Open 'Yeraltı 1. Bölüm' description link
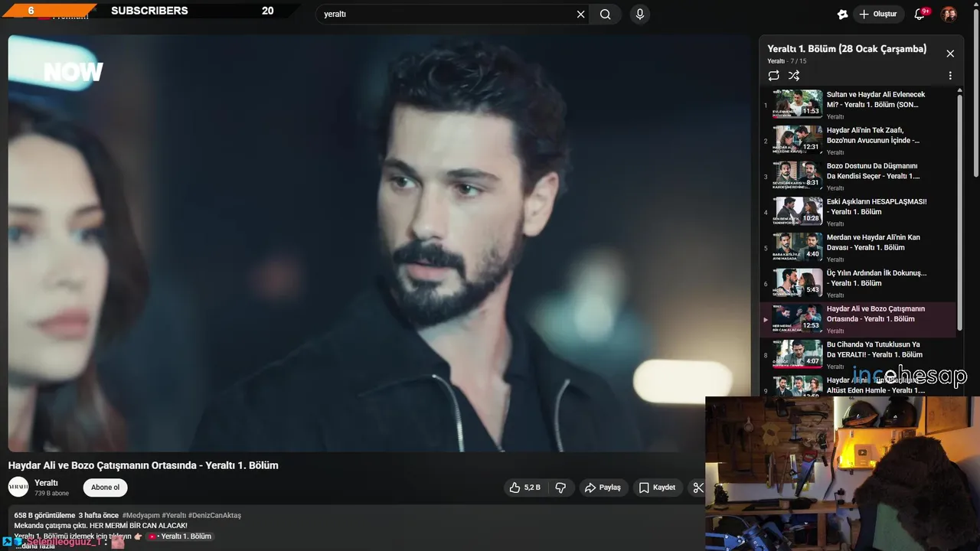This screenshot has height=551, width=980. (181, 536)
